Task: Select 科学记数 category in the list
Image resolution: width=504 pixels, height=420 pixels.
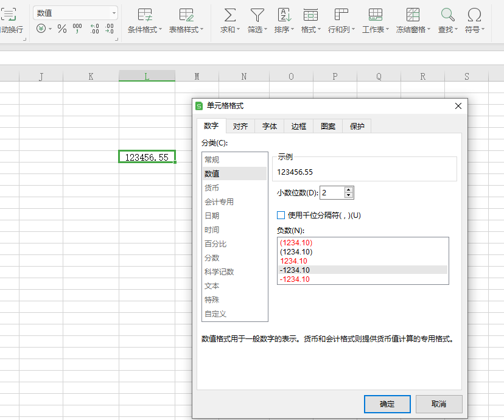Action: (x=234, y=272)
